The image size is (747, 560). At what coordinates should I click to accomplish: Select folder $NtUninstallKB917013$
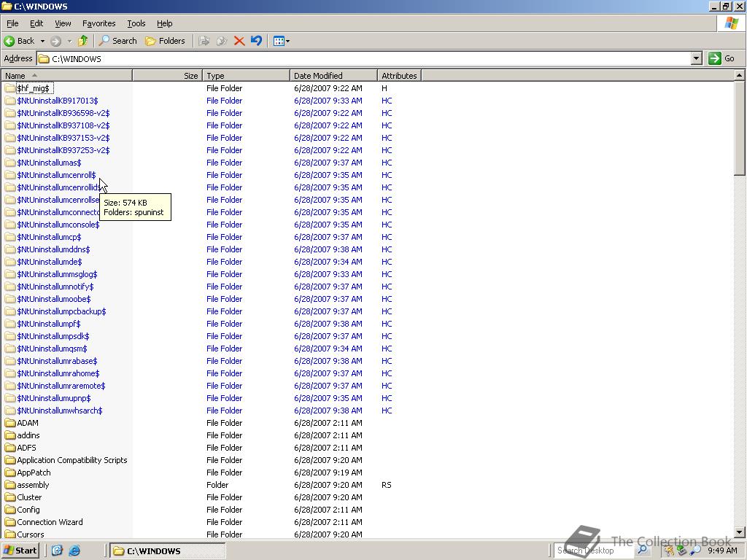pyautogui.click(x=57, y=101)
